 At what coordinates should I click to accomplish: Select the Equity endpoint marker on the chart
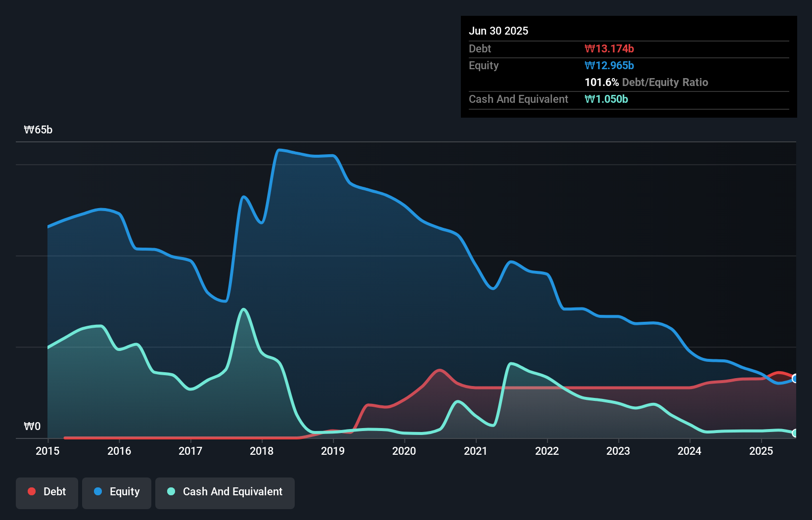tap(795, 379)
